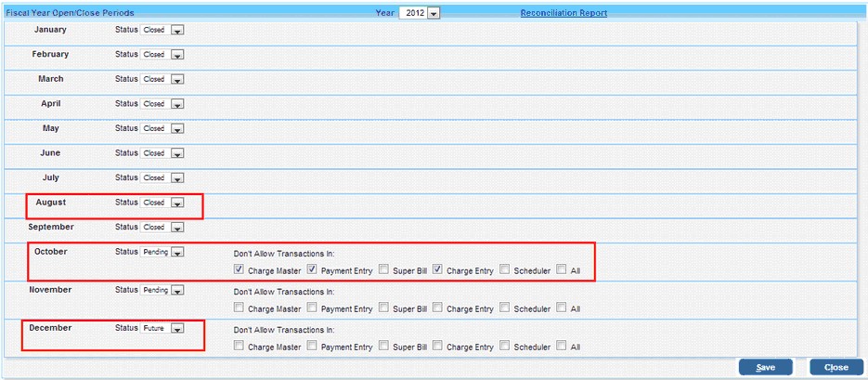Tick the October All checkbox
The width and height of the screenshot is (868, 380).
pos(562,270)
